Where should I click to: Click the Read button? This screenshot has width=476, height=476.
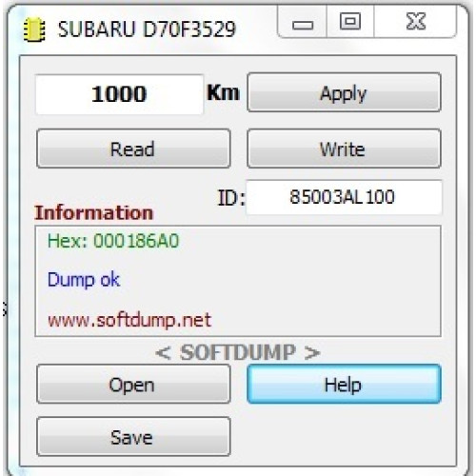(133, 149)
